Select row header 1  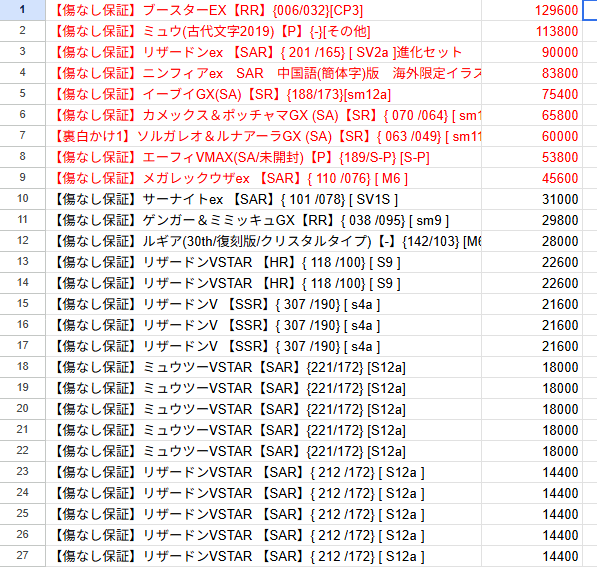coord(22,10)
